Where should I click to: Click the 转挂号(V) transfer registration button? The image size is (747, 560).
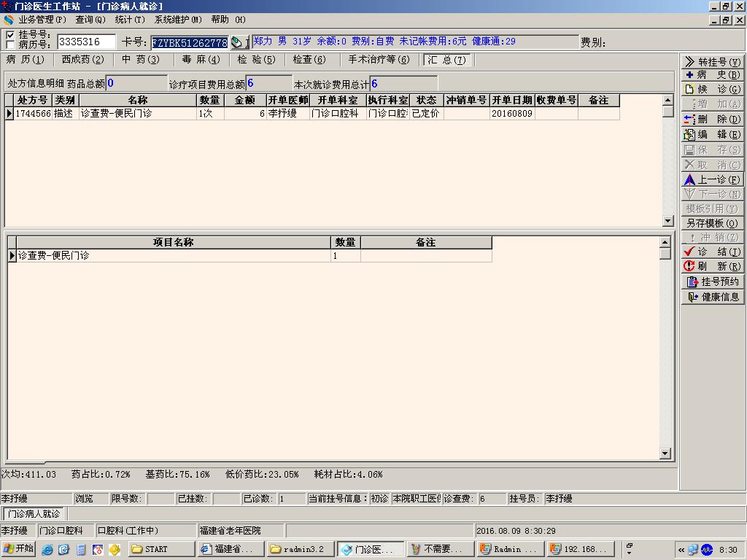point(712,61)
